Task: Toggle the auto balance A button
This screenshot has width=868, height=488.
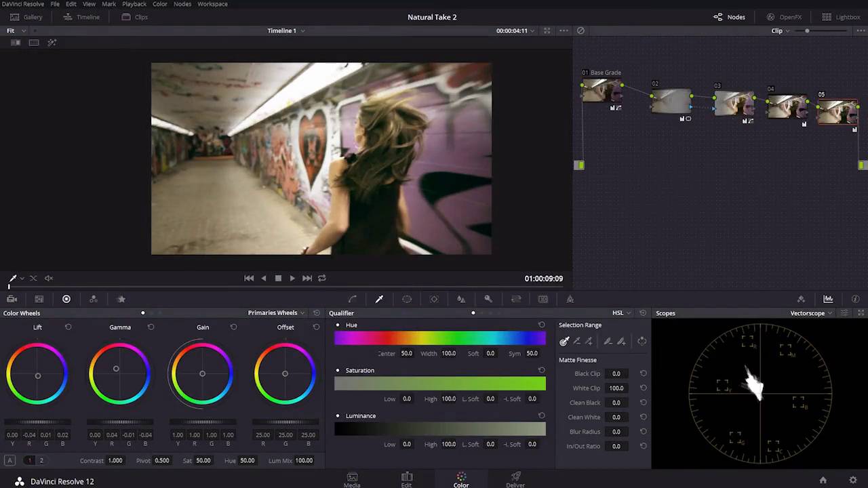Action: tap(9, 461)
